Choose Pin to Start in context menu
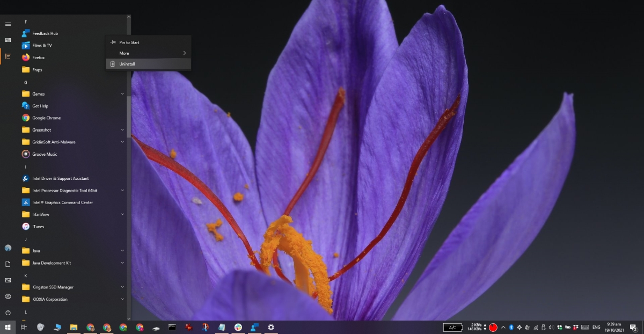The width and height of the screenshot is (644, 334). (148, 42)
